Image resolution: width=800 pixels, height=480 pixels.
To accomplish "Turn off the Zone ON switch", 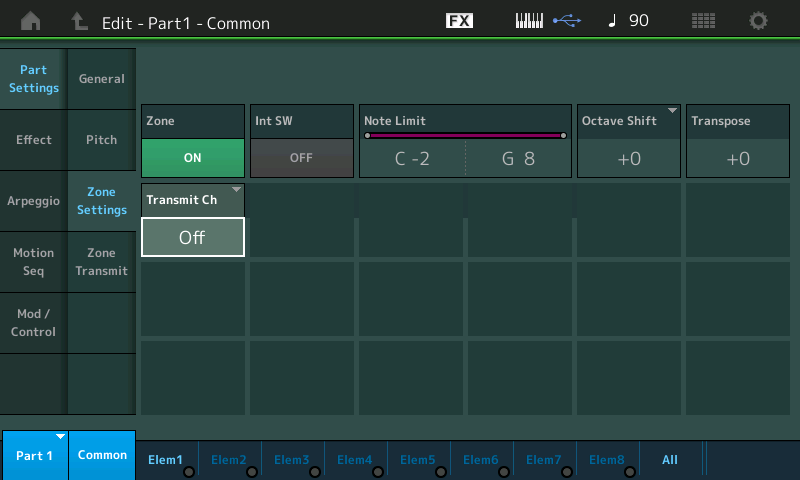I will coord(193,158).
